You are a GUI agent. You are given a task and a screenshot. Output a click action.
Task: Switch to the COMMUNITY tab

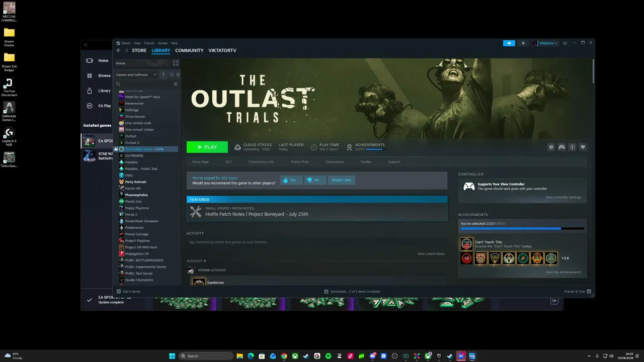pos(189,50)
